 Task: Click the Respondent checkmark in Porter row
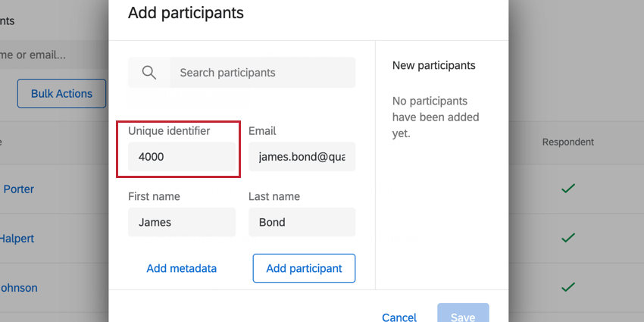[x=567, y=189]
